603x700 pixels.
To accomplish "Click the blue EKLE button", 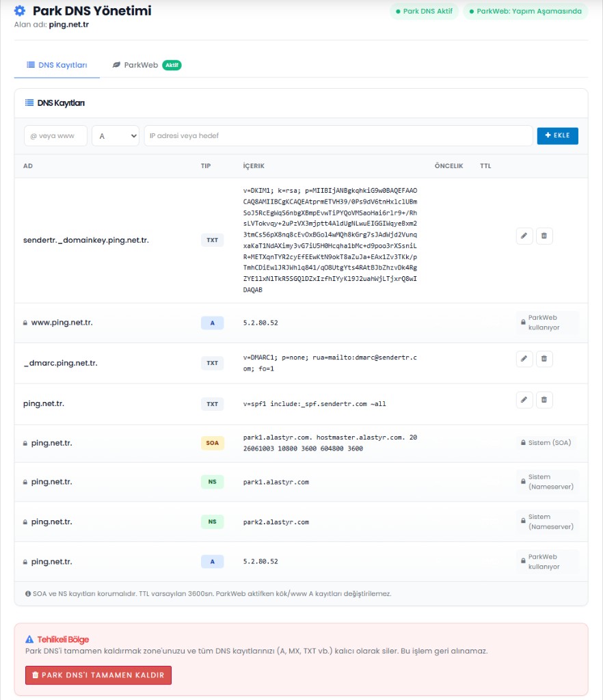I will pos(557,136).
